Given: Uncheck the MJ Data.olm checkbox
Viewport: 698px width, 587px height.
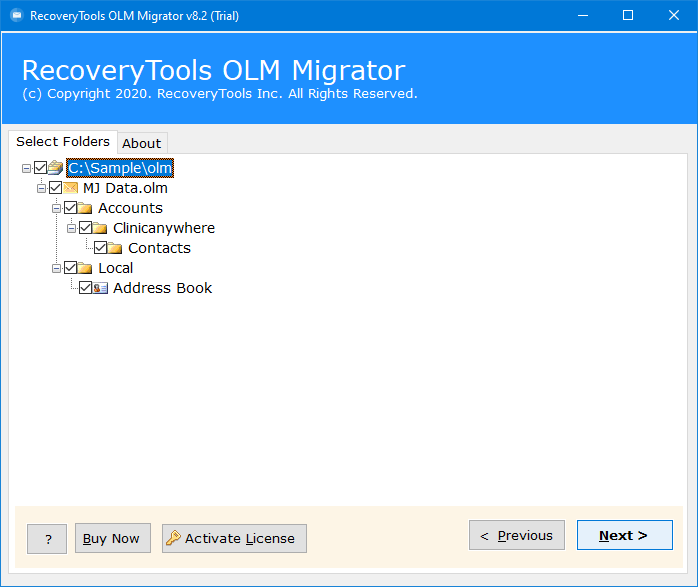Looking at the screenshot, I should pos(56,188).
